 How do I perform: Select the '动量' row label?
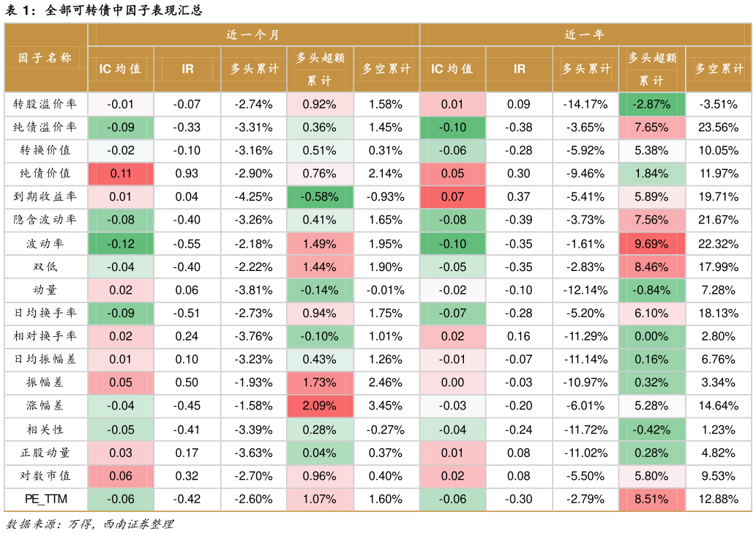tap(45, 290)
